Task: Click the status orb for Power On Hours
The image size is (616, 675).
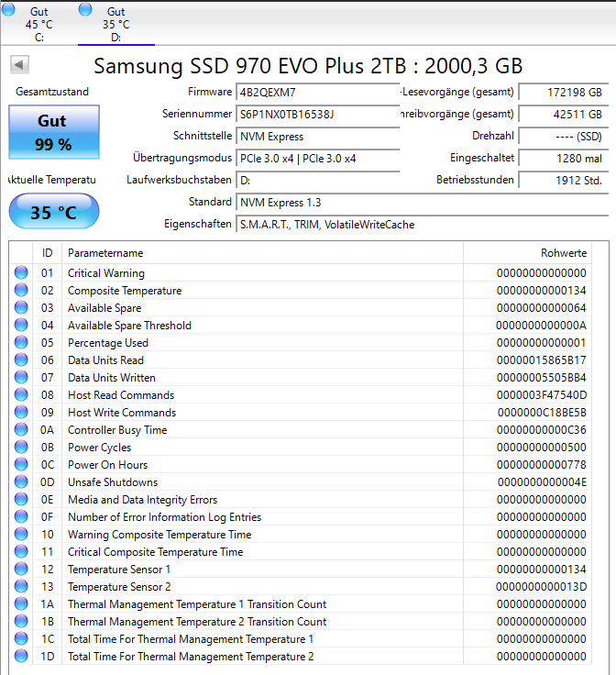Action: [x=21, y=464]
